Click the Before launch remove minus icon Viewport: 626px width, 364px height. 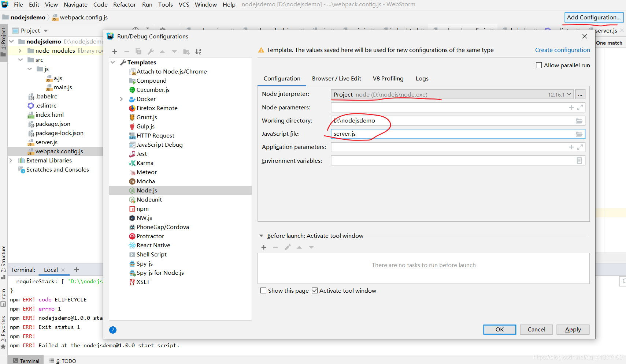point(275,247)
